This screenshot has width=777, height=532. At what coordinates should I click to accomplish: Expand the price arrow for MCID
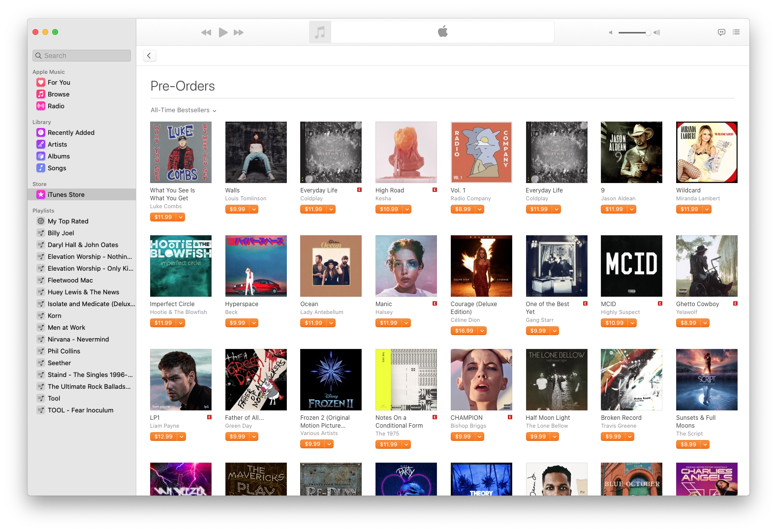632,323
